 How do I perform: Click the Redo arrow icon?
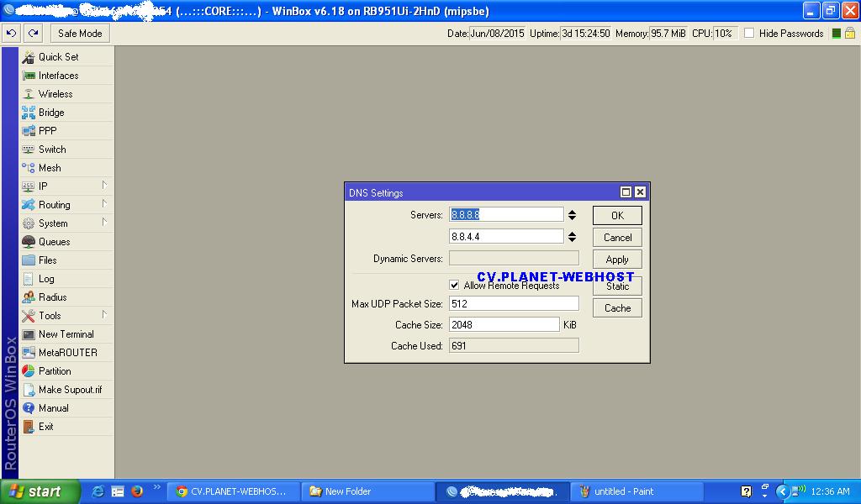tap(33, 34)
